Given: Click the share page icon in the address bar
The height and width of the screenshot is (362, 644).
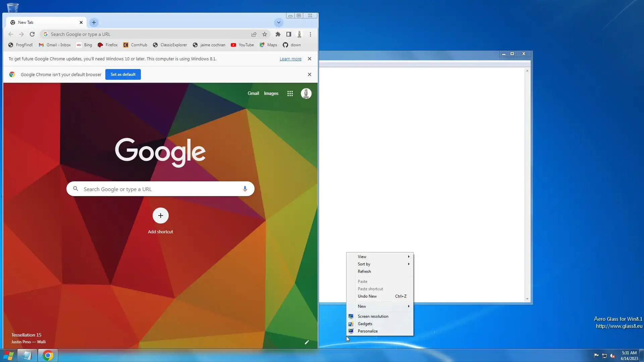Looking at the screenshot, I should 254,34.
